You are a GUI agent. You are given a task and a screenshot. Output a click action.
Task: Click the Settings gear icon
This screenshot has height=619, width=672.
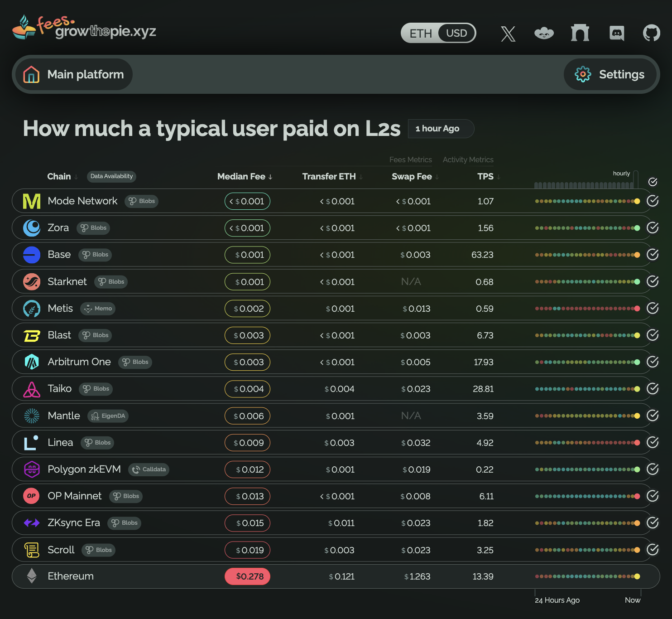pyautogui.click(x=583, y=74)
